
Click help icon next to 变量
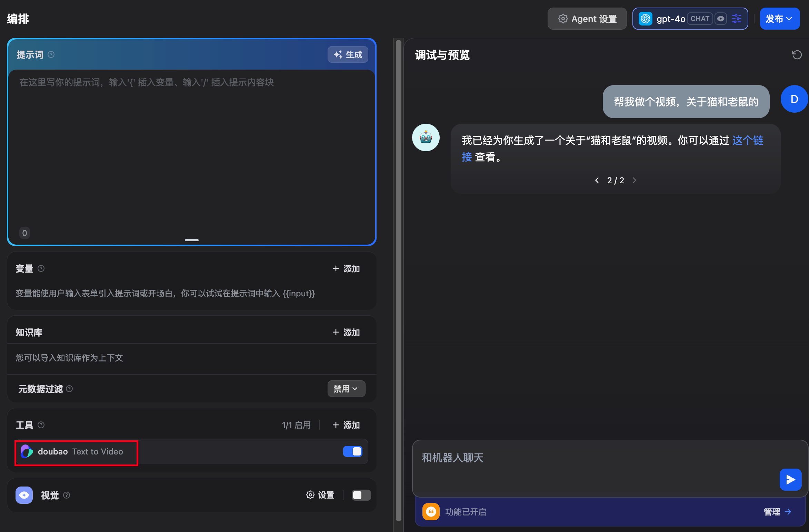tap(41, 268)
